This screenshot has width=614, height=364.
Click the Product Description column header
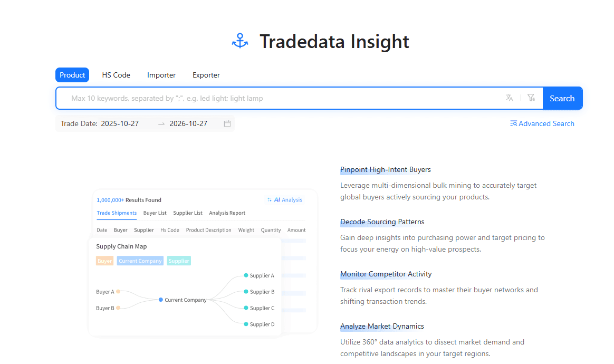pos(209,230)
